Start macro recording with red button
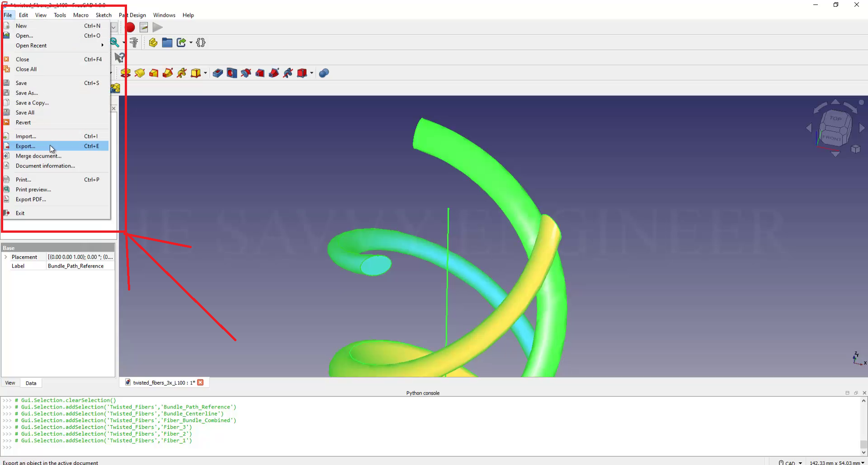 130,28
